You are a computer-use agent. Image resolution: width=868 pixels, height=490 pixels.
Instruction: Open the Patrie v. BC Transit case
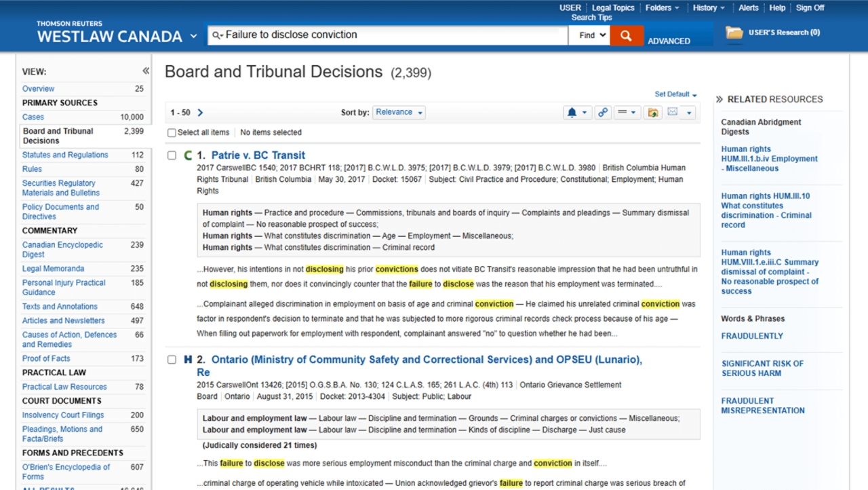258,155
